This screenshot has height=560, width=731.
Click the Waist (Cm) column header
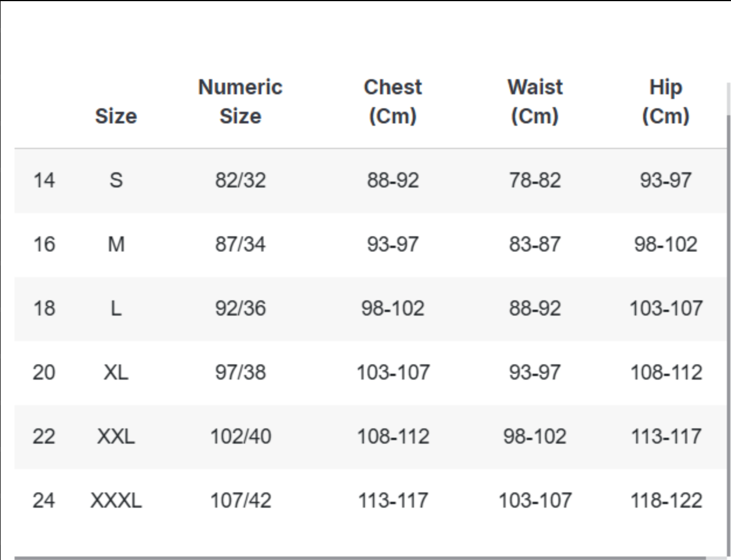coord(535,101)
